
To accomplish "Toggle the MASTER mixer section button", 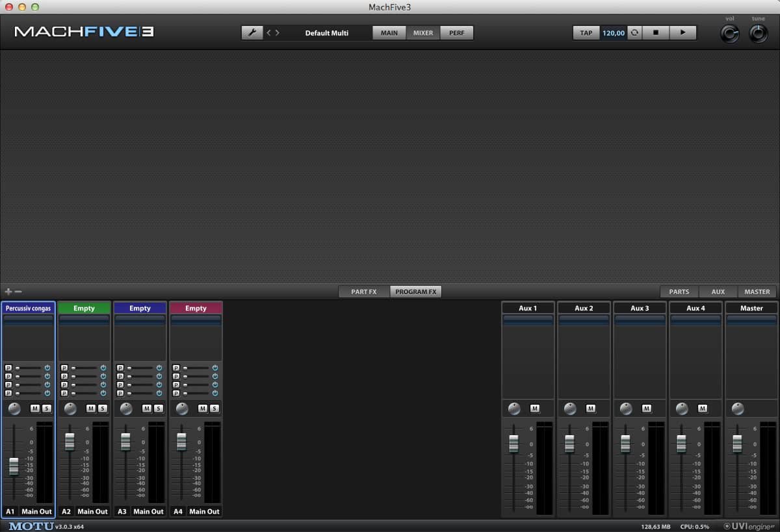I will [x=757, y=292].
